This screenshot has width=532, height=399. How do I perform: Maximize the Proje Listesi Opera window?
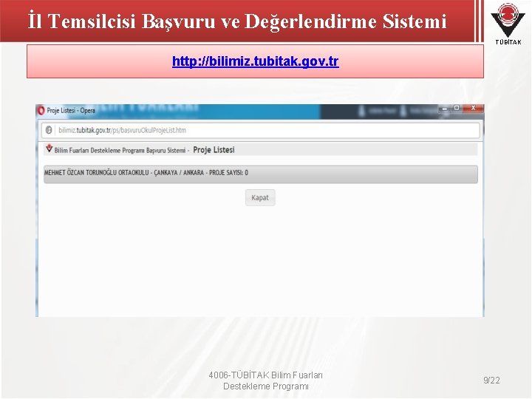(x=457, y=108)
